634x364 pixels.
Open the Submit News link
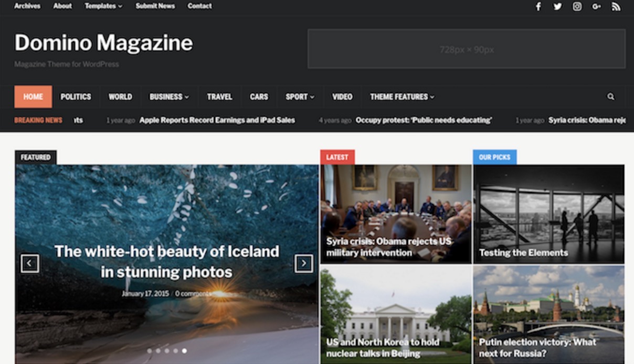(x=155, y=6)
